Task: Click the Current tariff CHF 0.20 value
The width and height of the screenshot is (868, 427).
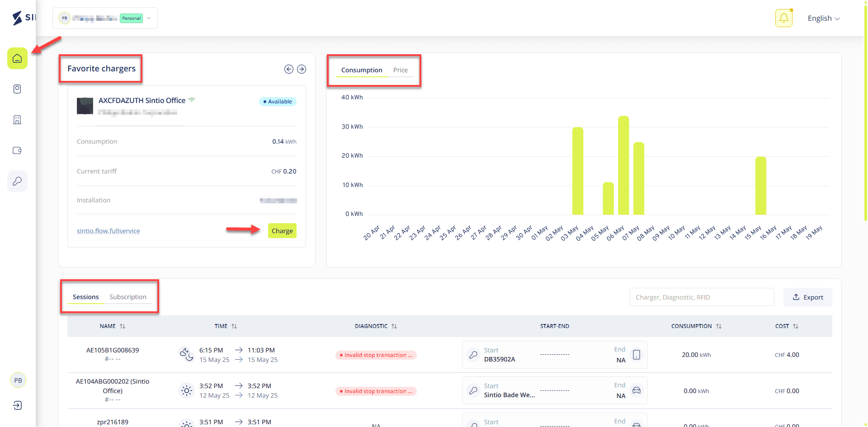Action: [284, 171]
